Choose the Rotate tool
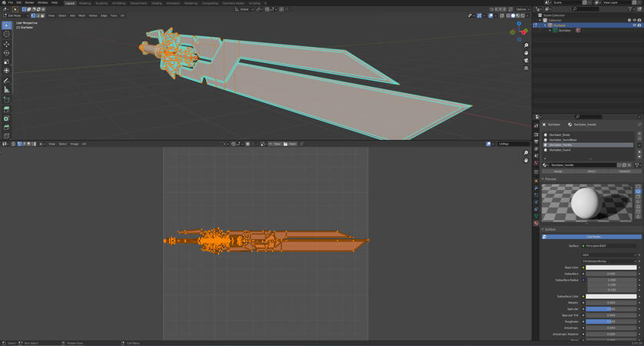Viewport: 644px width, 346px height. pos(7,53)
